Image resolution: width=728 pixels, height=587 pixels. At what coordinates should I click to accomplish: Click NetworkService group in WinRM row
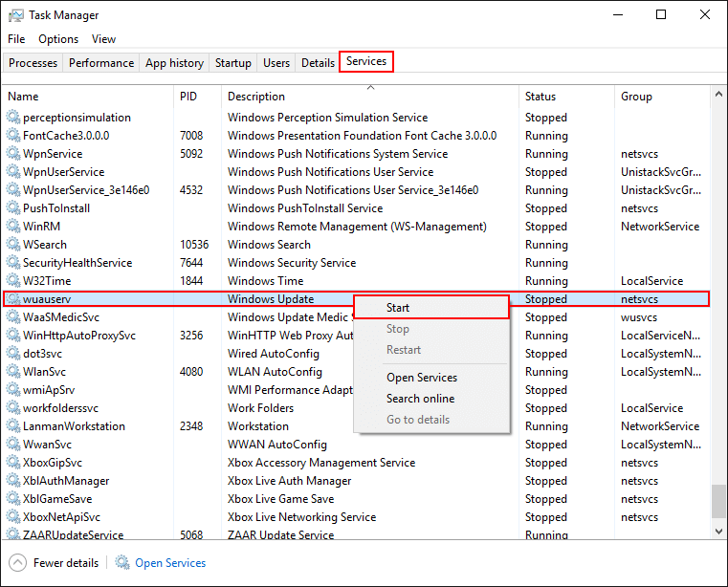click(660, 226)
